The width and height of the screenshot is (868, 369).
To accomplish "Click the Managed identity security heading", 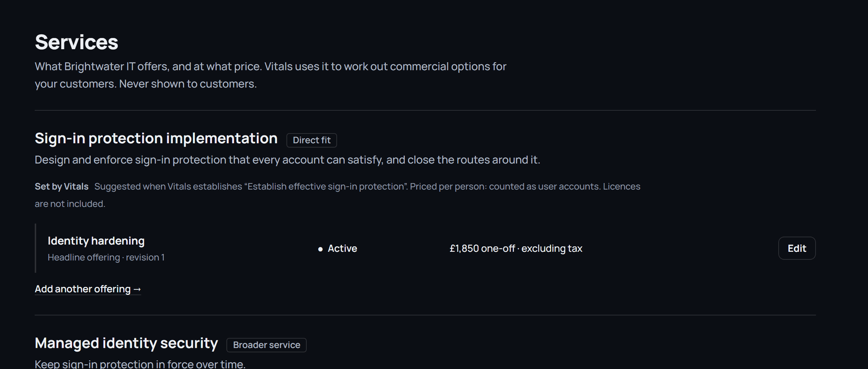I will [x=126, y=343].
